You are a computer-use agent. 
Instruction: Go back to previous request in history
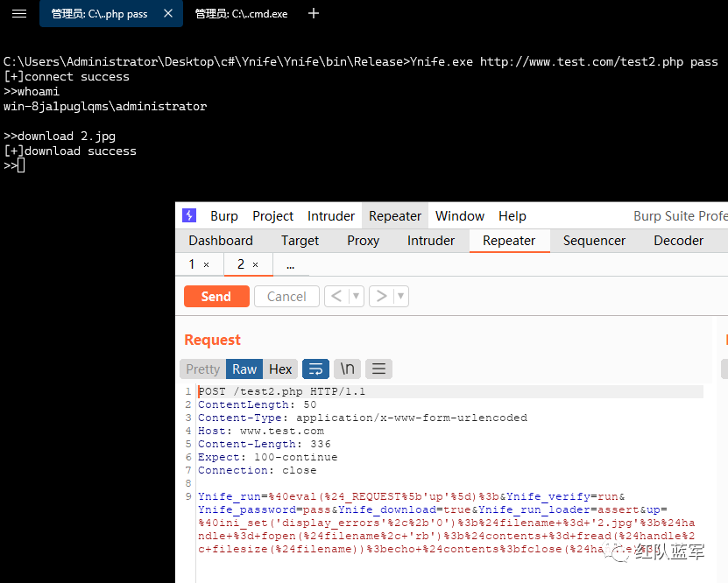pyautogui.click(x=336, y=296)
